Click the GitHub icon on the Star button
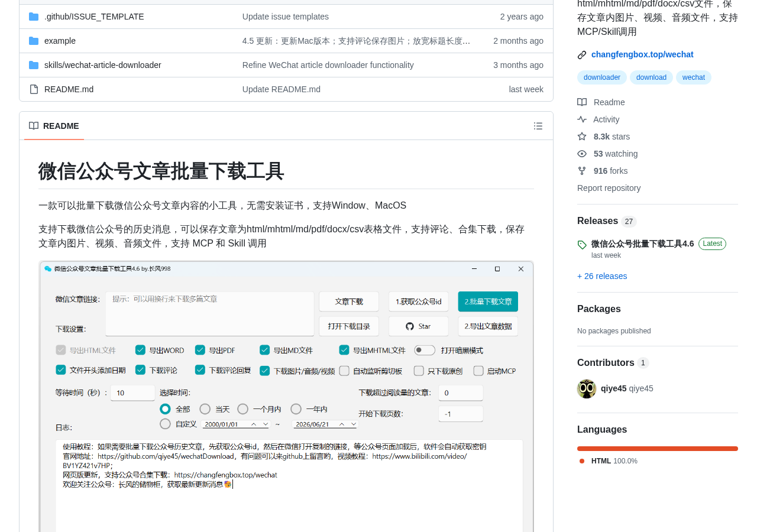Screen dimensions: 757x532 point(410,326)
